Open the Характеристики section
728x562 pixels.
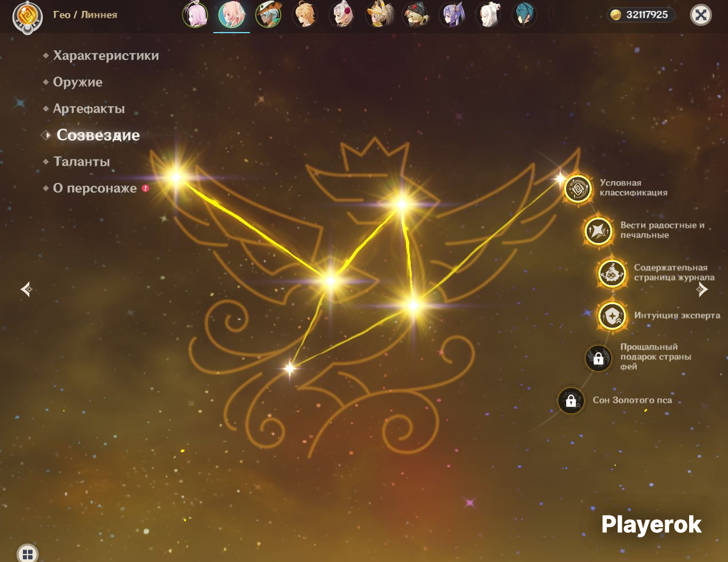[x=106, y=55]
